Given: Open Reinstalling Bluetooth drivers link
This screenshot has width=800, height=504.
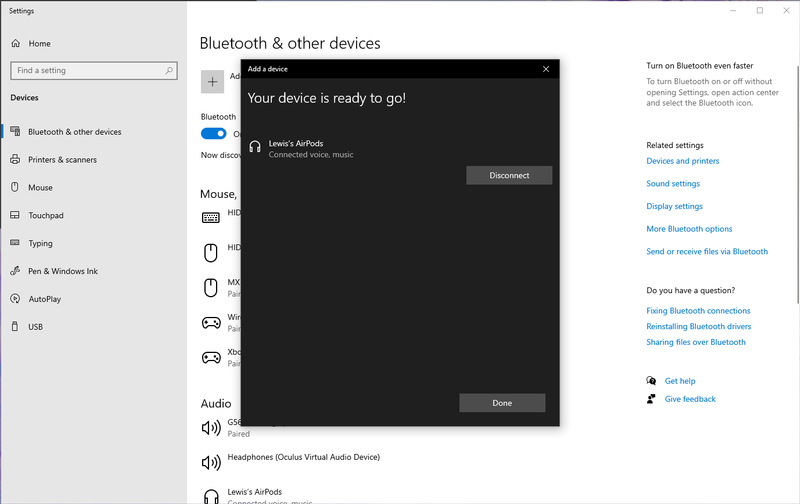Looking at the screenshot, I should coord(699,326).
